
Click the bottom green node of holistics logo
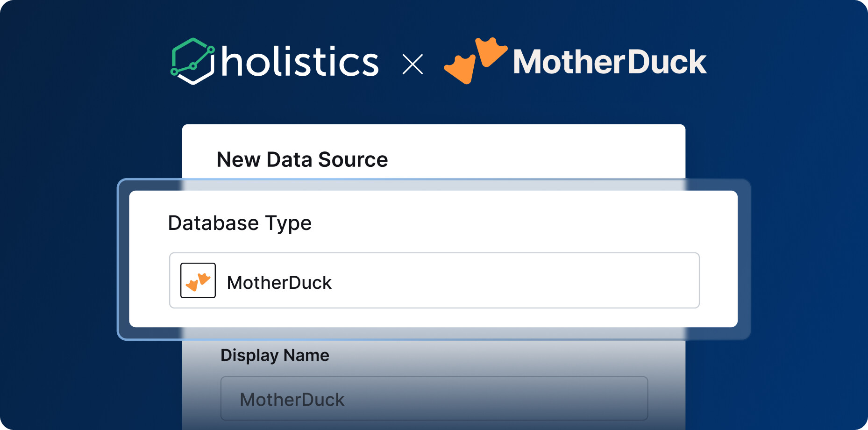click(x=174, y=72)
